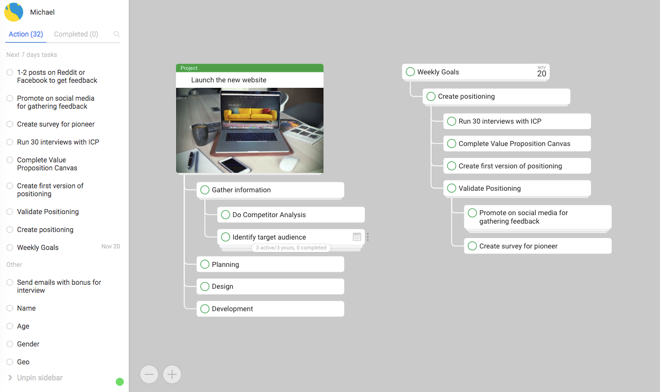Check off sidebar Promote on social media task

(9, 98)
